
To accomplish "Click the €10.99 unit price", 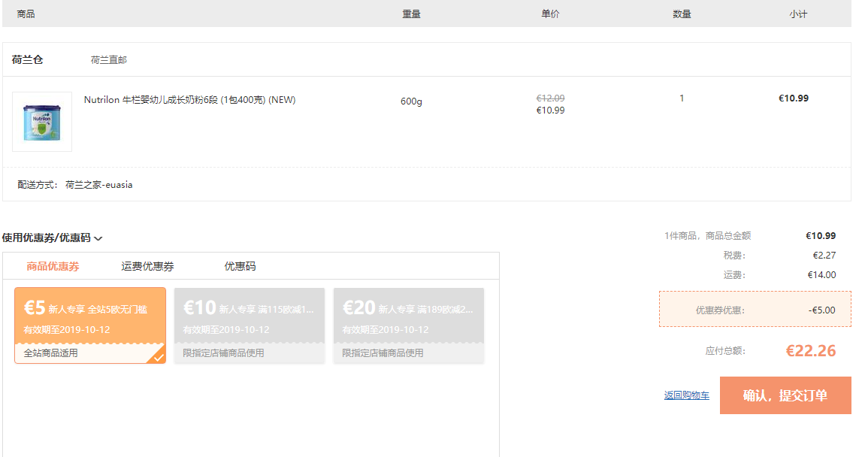I will click(x=550, y=110).
